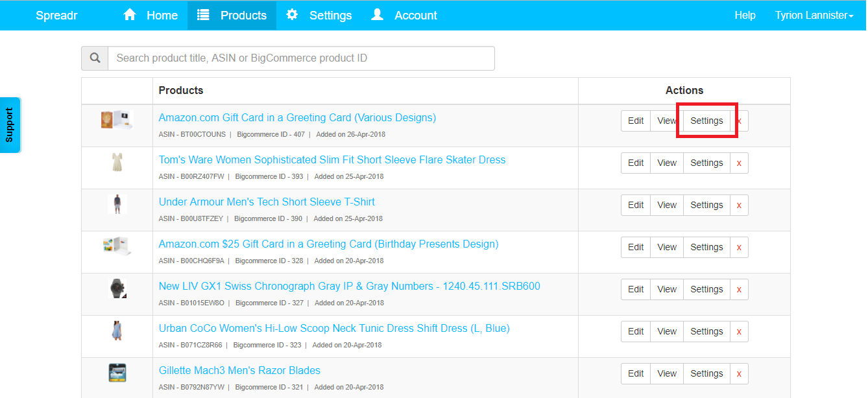Delete Under Armour T-Shirt product
Image resolution: width=868 pixels, height=398 pixels.
pos(739,205)
